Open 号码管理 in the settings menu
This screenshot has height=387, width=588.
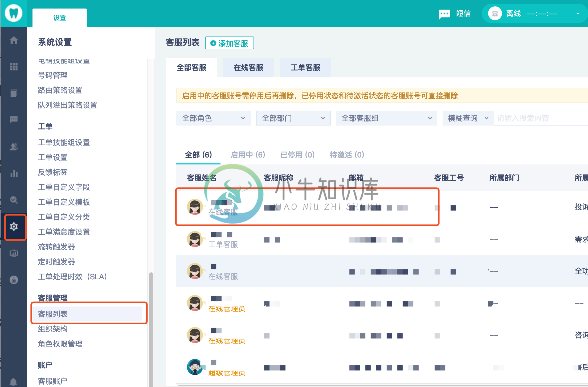click(x=53, y=75)
